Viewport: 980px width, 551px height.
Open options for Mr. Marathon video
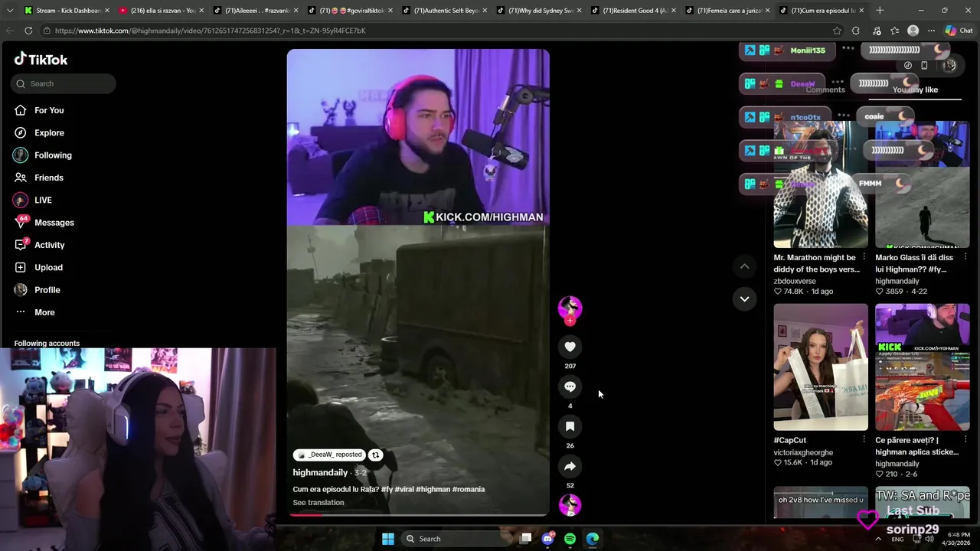tap(864, 257)
